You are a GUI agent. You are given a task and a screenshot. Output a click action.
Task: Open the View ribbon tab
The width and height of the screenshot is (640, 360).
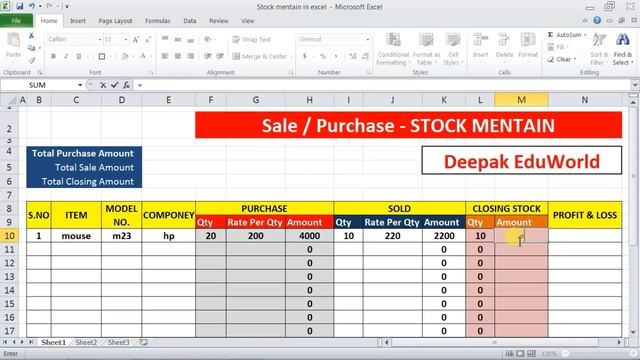point(247,21)
